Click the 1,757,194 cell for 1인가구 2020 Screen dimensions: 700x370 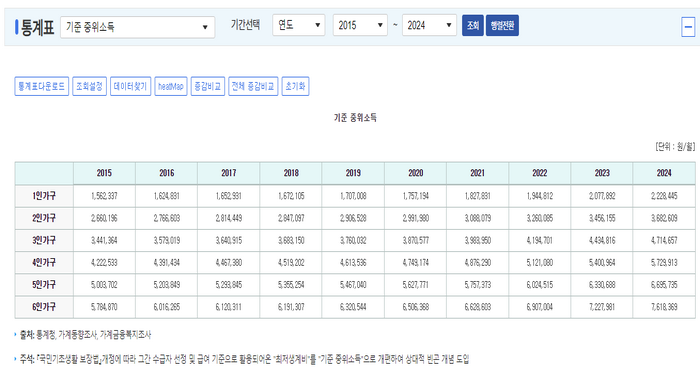[416, 196]
